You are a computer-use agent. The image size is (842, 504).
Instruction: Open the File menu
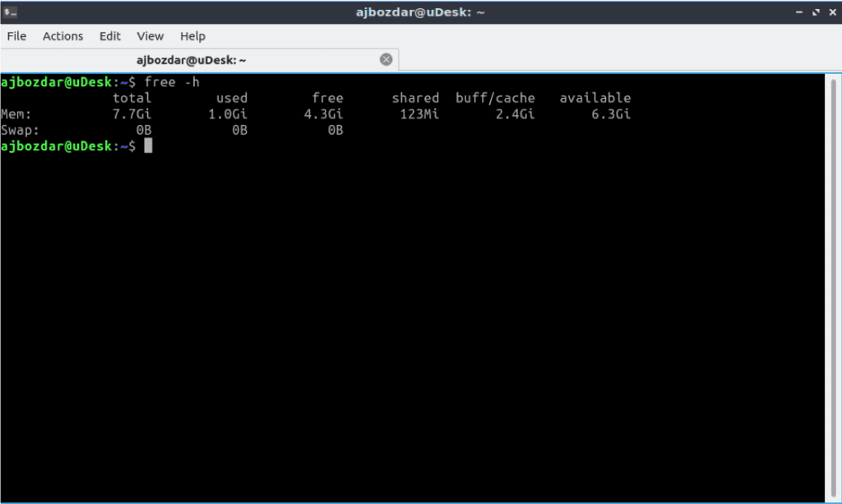click(16, 36)
